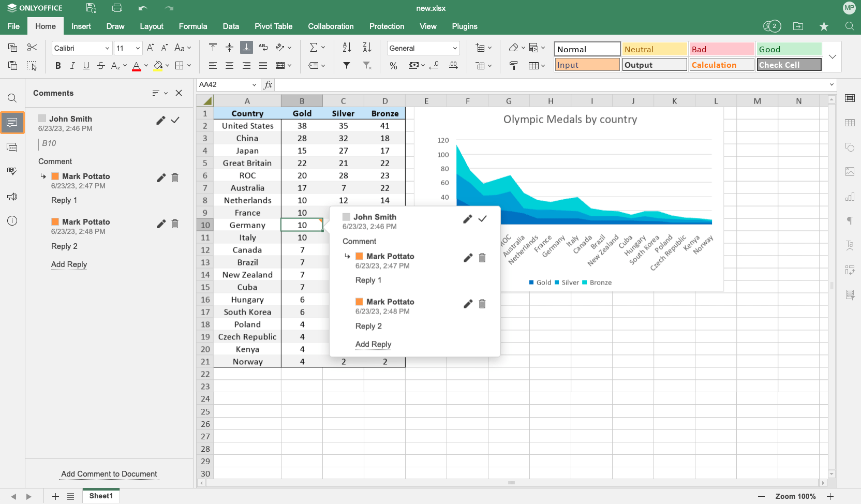Toggle Align Right
This screenshot has height=504, width=861.
246,65
